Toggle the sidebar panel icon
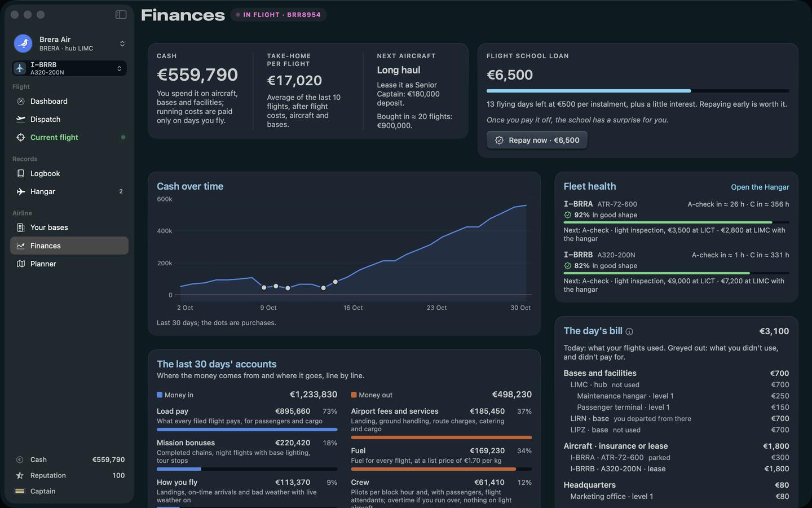812x508 pixels. [x=121, y=15]
